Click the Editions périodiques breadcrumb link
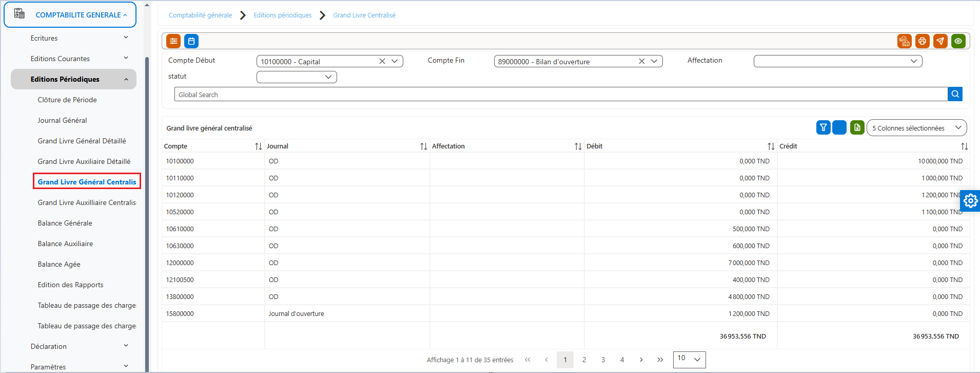980x373 pixels. 283,15
